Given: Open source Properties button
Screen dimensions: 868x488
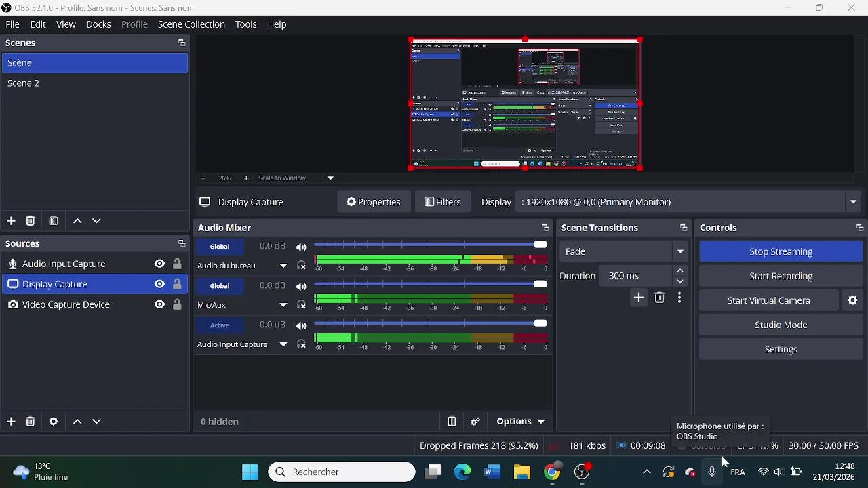Looking at the screenshot, I should 373,202.
